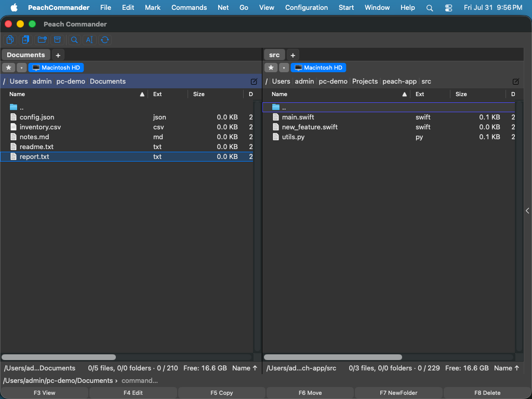Click the move files toolbar icon
Image resolution: width=532 pixels, height=399 pixels.
26,39
